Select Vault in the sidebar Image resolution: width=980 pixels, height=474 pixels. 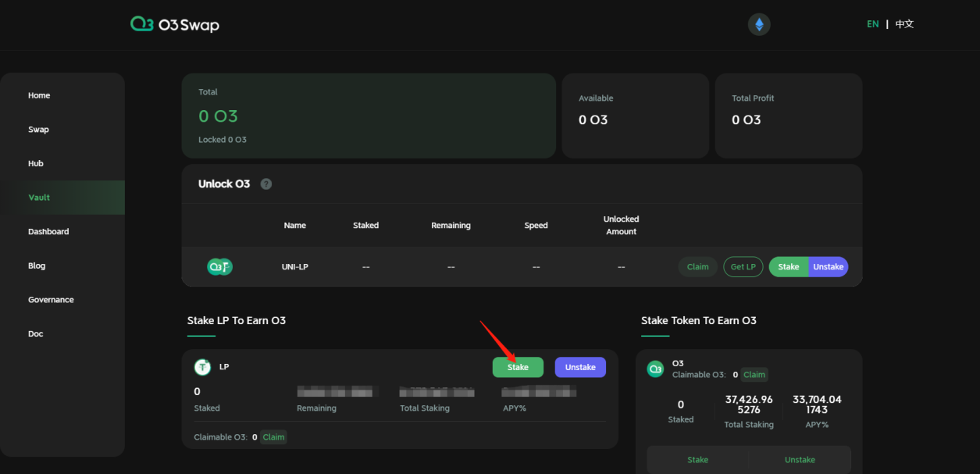[x=39, y=198]
